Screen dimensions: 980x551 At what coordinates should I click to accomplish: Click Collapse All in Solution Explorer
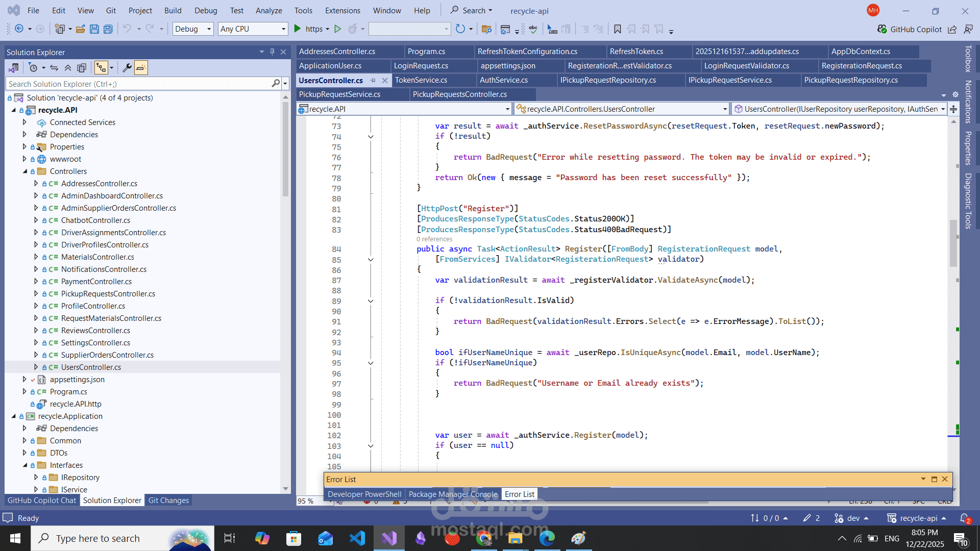tap(68, 68)
